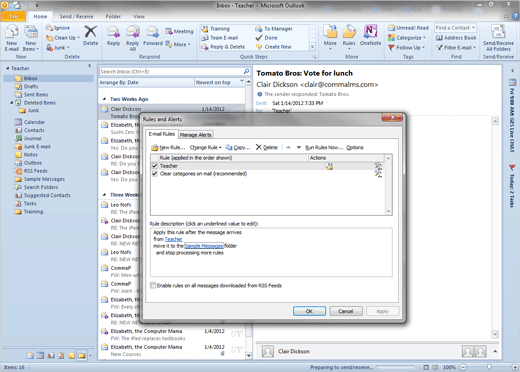Collapse the Teacher mailbox tree

pos(7,68)
